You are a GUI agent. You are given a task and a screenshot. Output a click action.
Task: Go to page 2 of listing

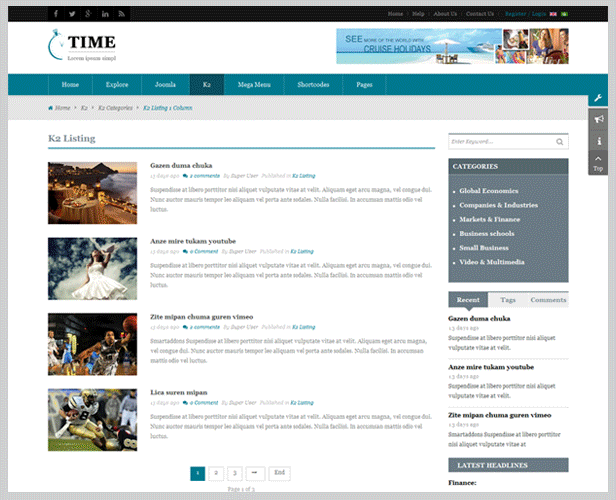pyautogui.click(x=216, y=472)
